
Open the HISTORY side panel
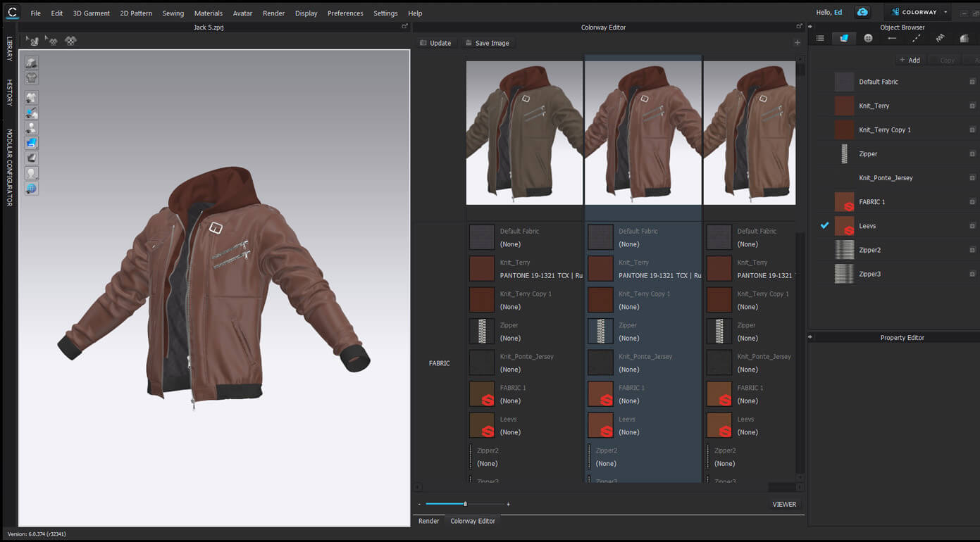(10, 93)
